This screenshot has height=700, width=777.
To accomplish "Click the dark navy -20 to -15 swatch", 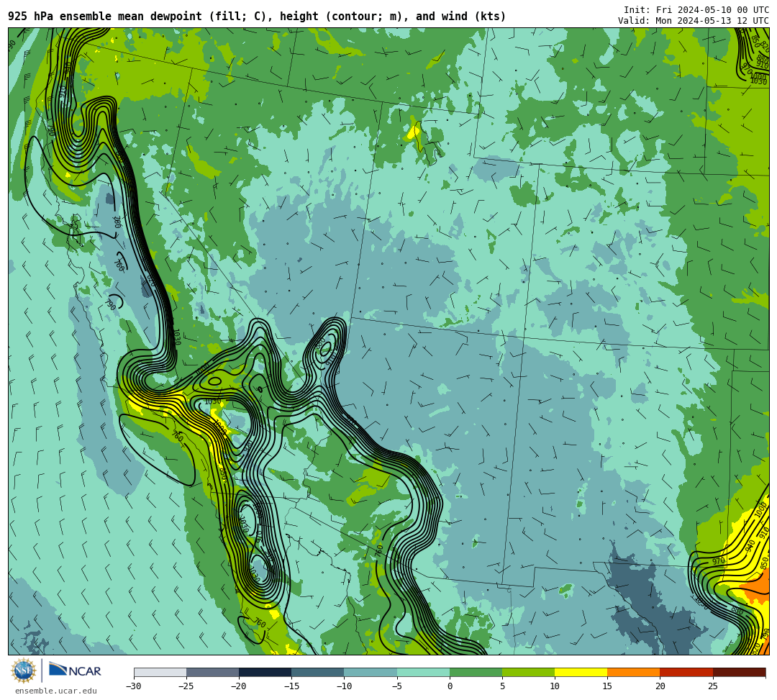I will tap(265, 672).
